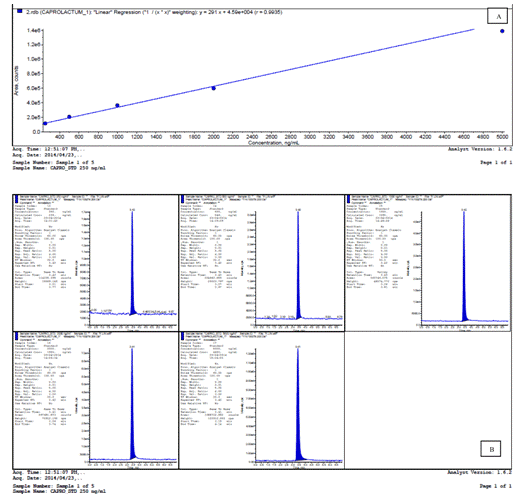525x500 pixels.
Task: Select the calibration data point at 2000 ng/mL
Action: point(214,88)
